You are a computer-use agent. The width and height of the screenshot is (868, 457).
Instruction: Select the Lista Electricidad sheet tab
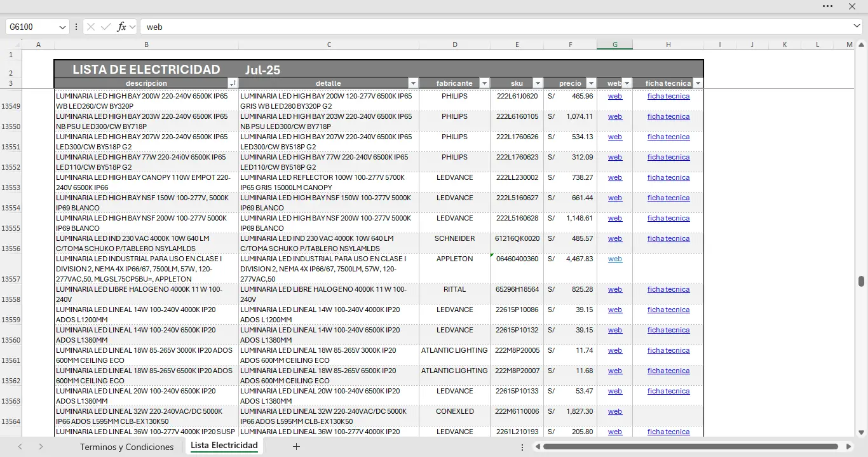[224, 446]
